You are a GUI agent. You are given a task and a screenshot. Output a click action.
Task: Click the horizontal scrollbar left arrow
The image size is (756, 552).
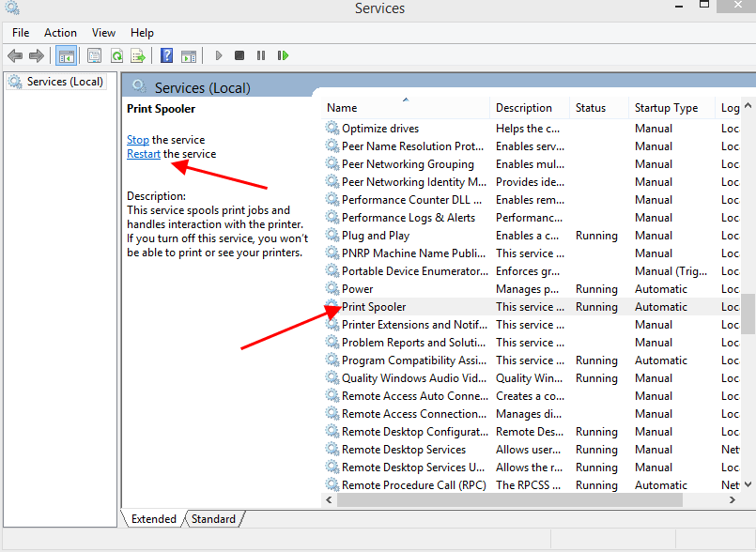tap(329, 500)
